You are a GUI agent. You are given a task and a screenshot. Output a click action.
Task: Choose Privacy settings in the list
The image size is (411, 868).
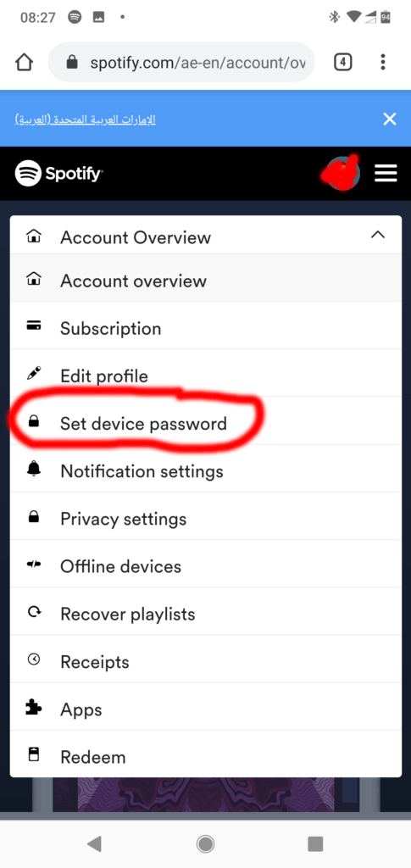point(206,519)
